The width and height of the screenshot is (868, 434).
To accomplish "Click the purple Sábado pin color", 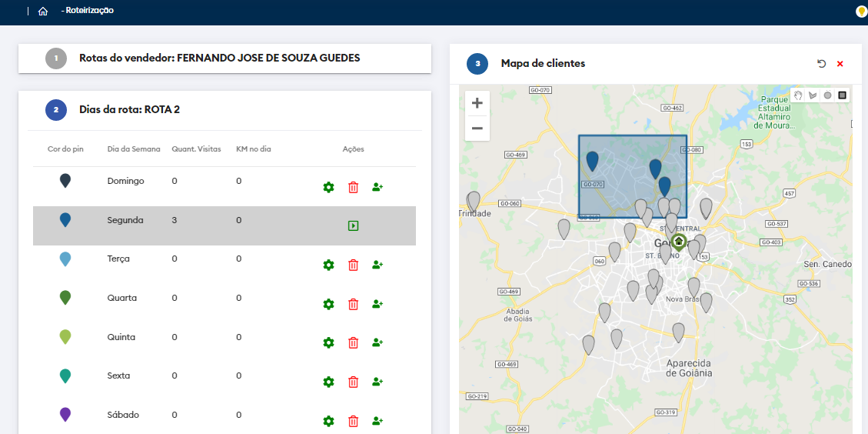I will pyautogui.click(x=65, y=415).
